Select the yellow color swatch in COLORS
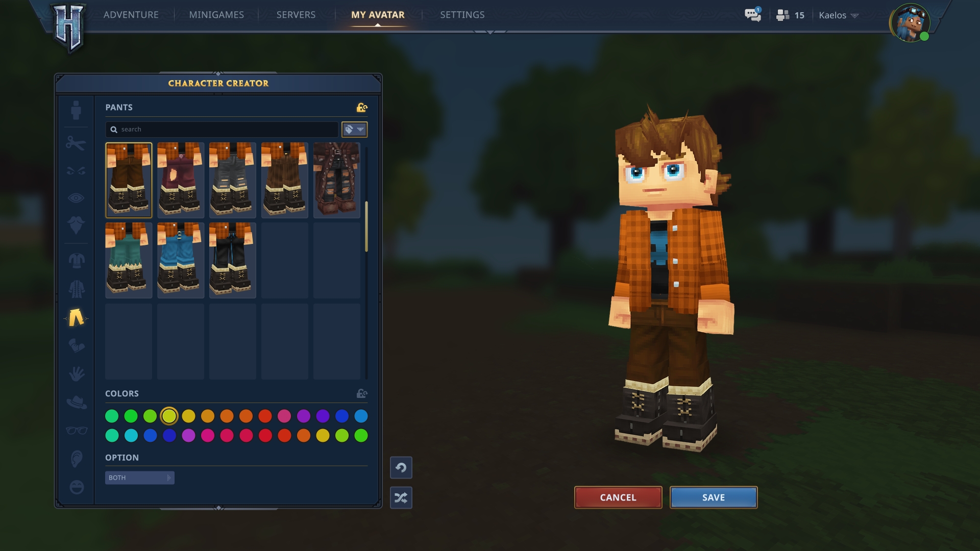Screen dimensions: 980x551 tap(168, 416)
